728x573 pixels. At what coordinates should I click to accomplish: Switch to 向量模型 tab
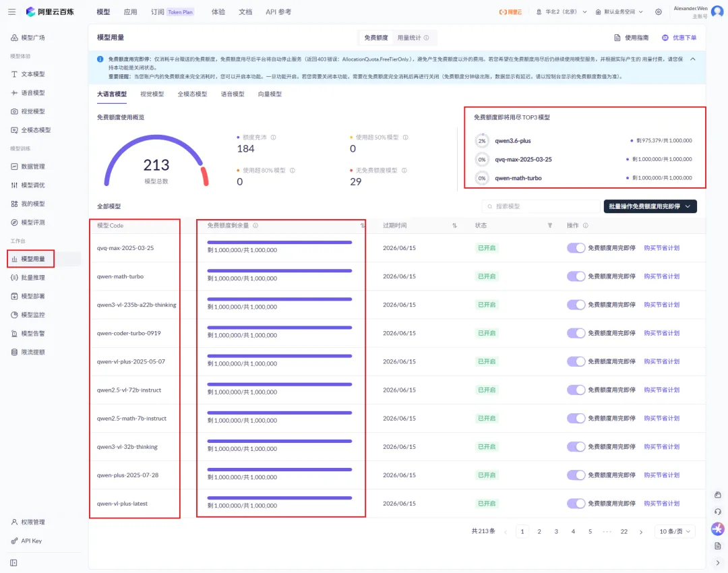click(270, 94)
